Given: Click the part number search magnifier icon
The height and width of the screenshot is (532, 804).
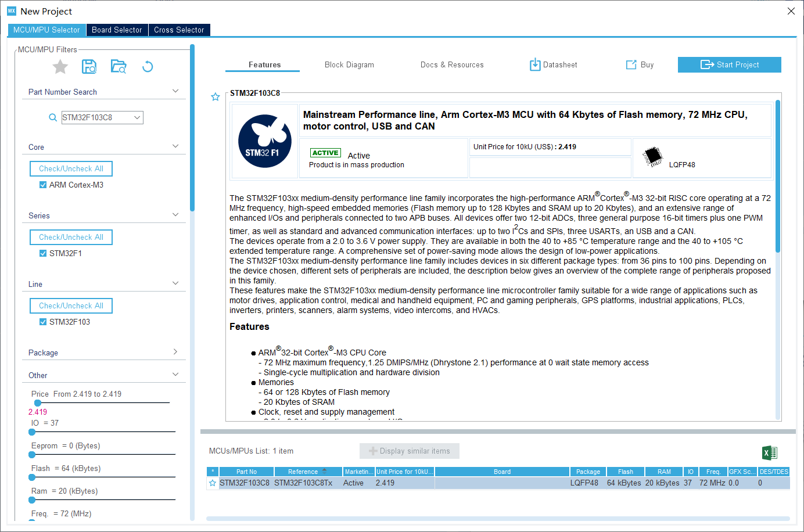Looking at the screenshot, I should pos(53,118).
